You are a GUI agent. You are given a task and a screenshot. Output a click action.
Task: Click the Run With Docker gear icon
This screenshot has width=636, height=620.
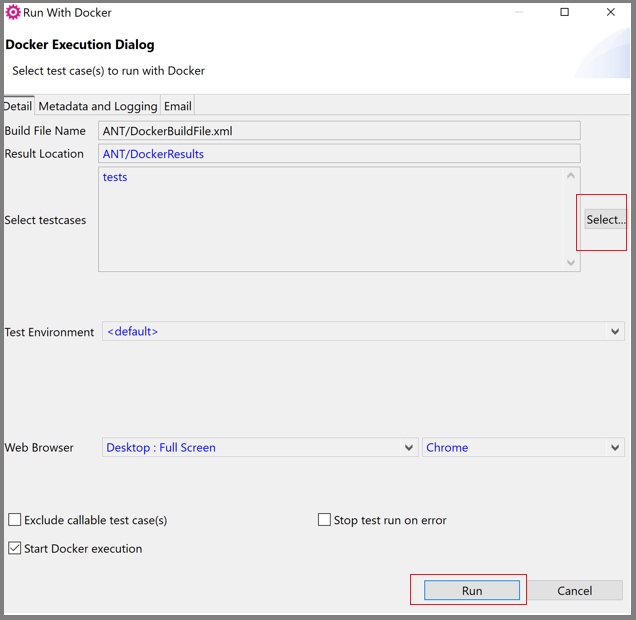12,13
